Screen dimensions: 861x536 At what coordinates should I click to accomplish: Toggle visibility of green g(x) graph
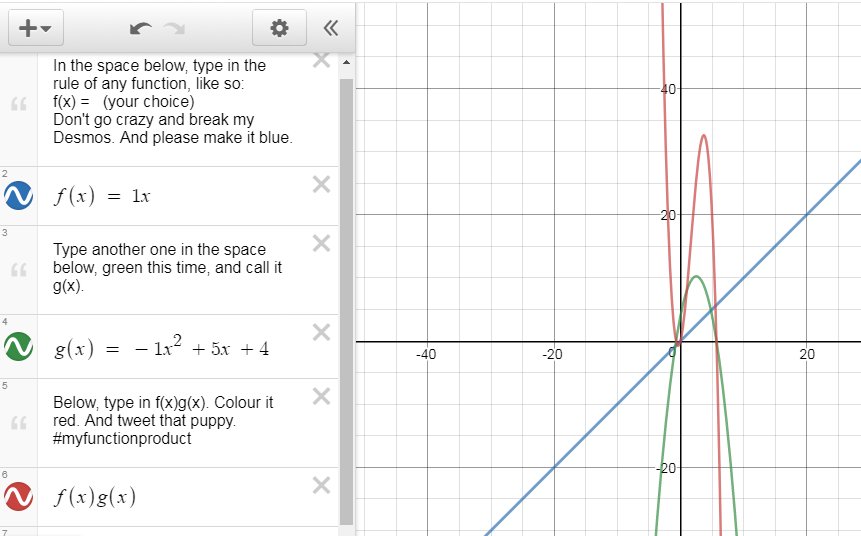tap(18, 347)
